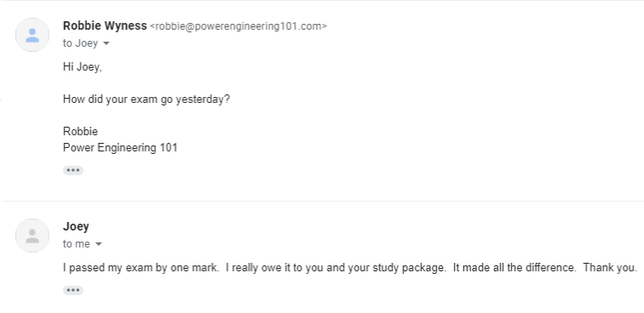Viewport: 644px width, 313px height.
Task: Click the 'Power Engineering 101' signature text
Action: tap(120, 148)
